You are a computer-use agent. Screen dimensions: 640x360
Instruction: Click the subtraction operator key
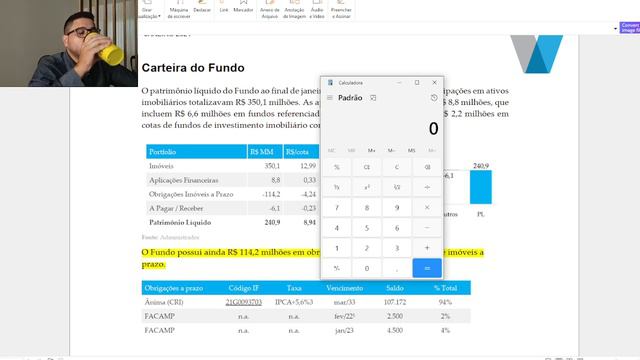point(427,228)
